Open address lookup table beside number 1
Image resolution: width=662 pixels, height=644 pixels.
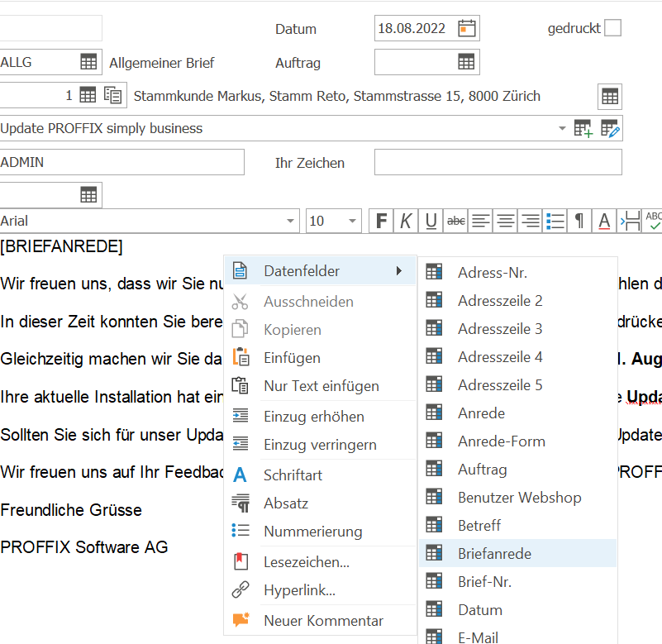point(88,95)
